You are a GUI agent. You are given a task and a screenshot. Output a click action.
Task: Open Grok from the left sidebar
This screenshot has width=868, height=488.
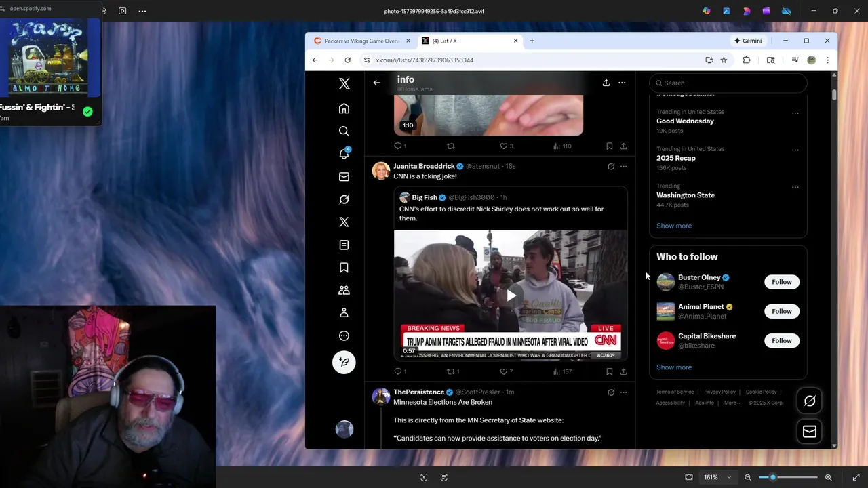tap(344, 199)
